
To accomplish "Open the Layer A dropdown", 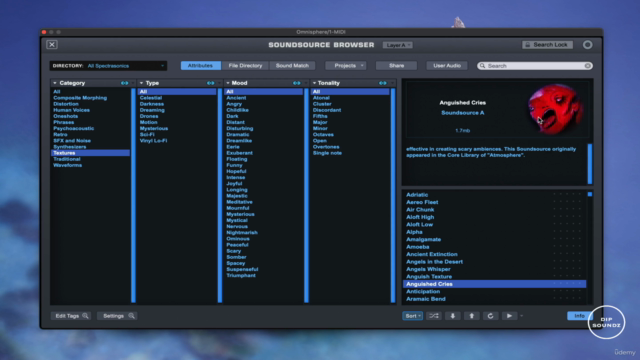I will point(397,45).
